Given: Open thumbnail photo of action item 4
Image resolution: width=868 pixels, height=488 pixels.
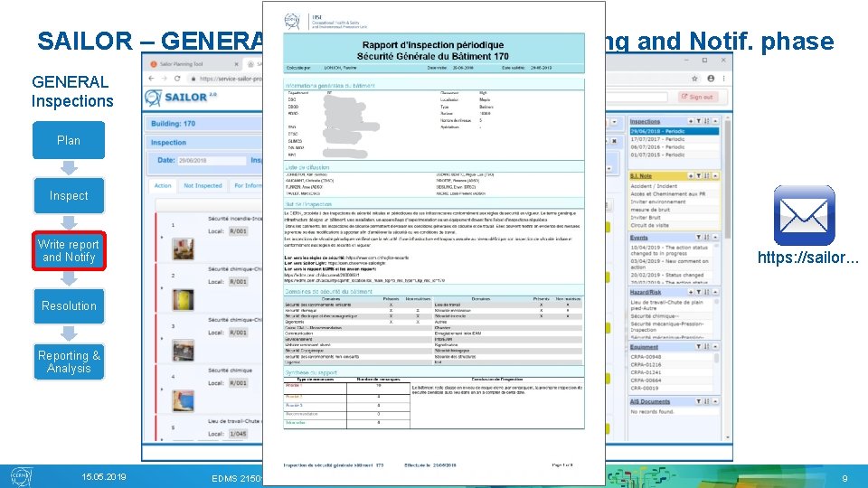Looking at the screenshot, I should tap(183, 400).
